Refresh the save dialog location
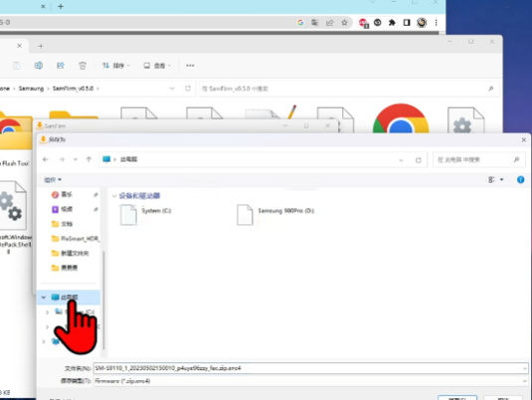Viewport: 532px width, 400px height. 419,160
